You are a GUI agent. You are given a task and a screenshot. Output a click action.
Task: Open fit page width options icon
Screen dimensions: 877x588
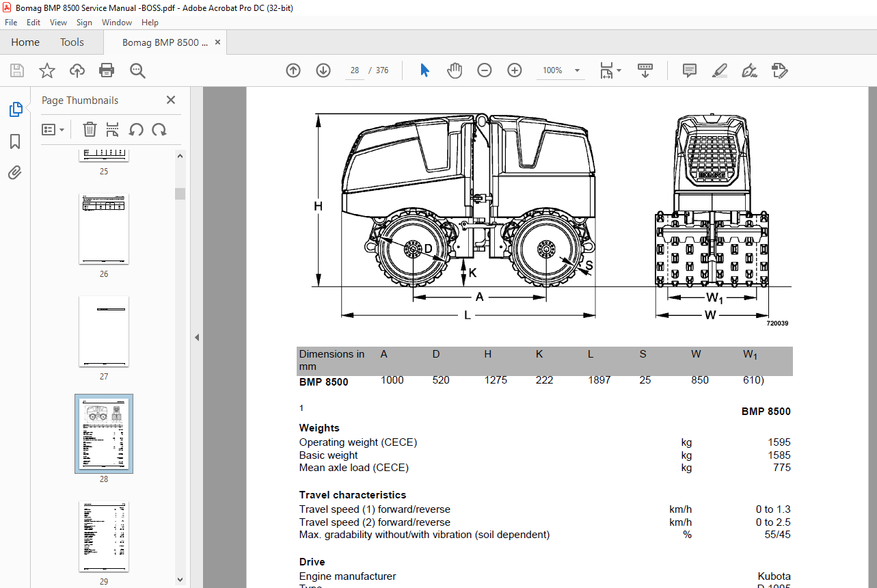coord(610,70)
